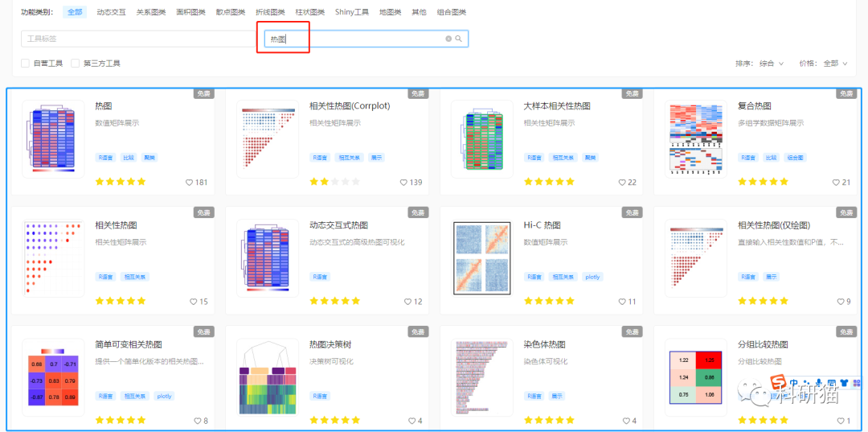Open the Hi-C 热图 preview thumbnail

(x=481, y=258)
